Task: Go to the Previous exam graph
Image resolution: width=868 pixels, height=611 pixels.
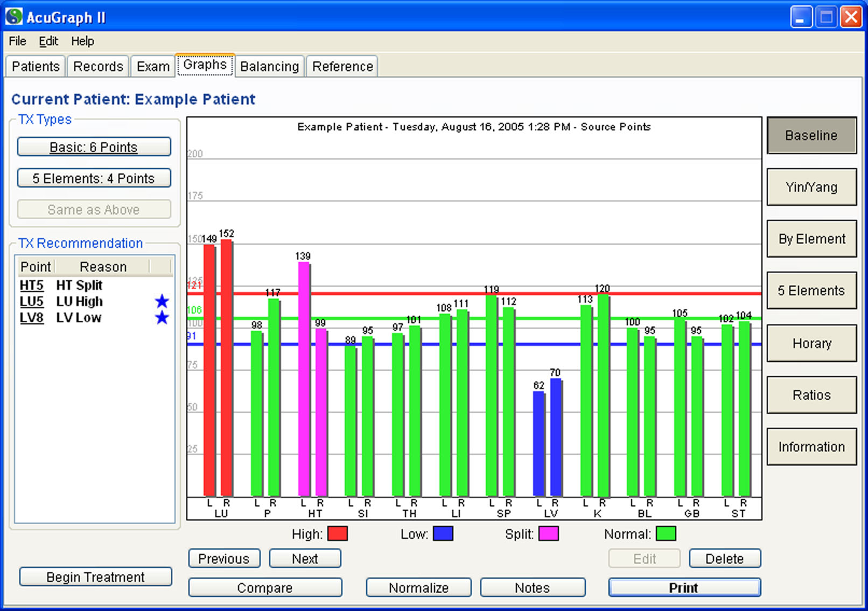Action: pyautogui.click(x=224, y=559)
